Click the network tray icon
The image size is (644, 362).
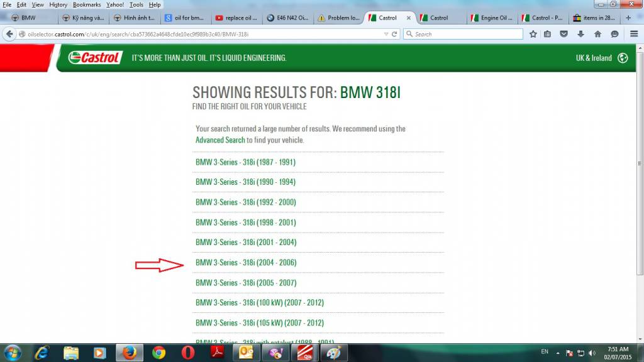click(580, 353)
